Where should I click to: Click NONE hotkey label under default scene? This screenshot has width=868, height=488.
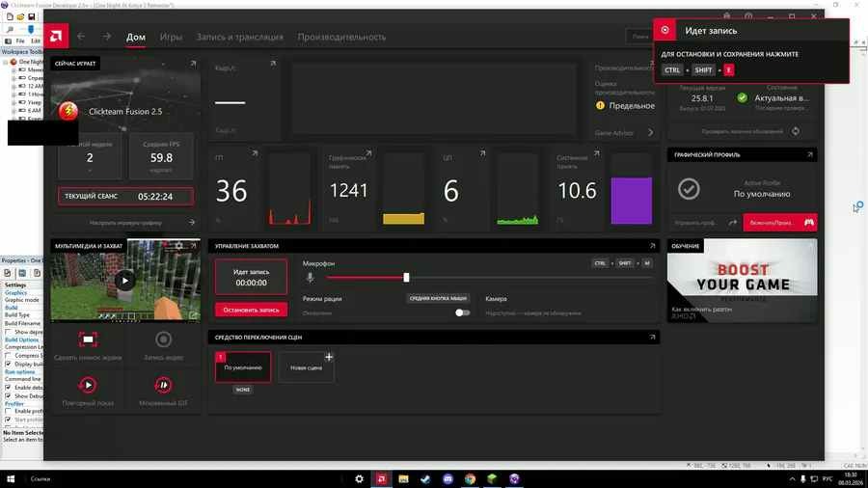(243, 390)
